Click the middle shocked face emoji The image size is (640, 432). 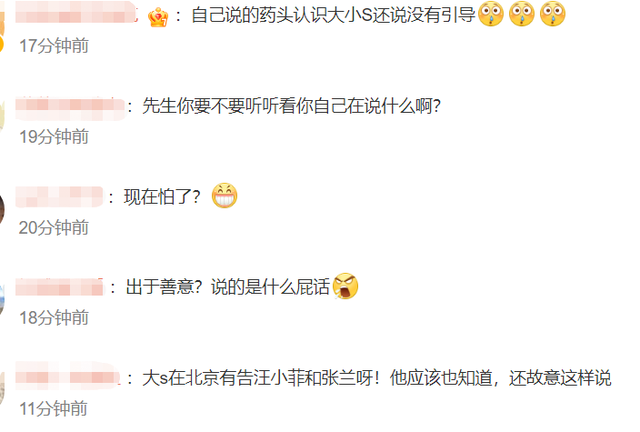(522, 14)
